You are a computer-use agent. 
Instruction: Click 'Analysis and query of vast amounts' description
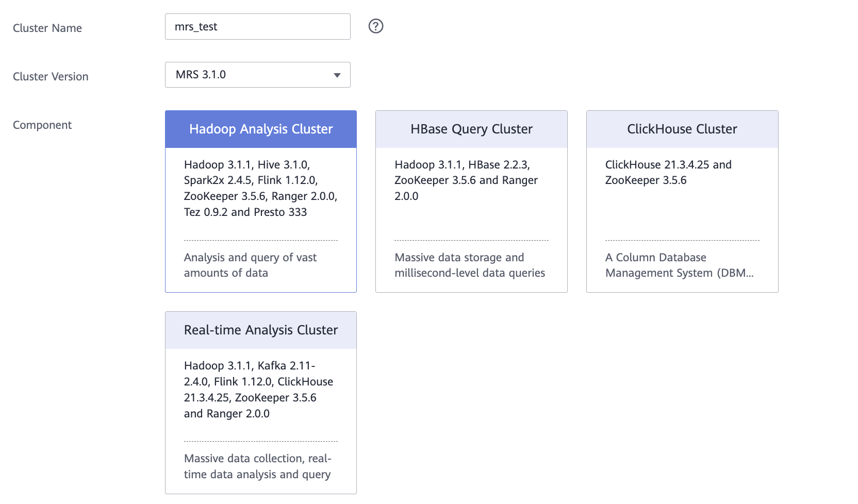point(250,265)
